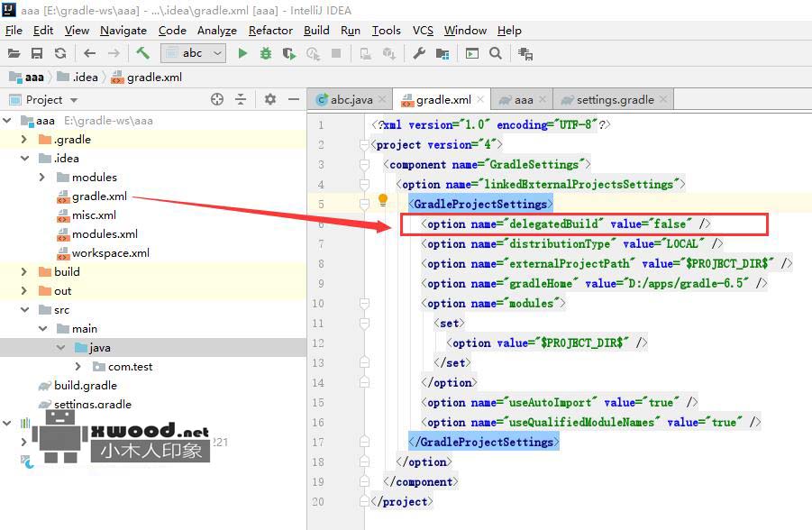Collapse all in Project panel
The height and width of the screenshot is (530, 812).
click(x=241, y=99)
